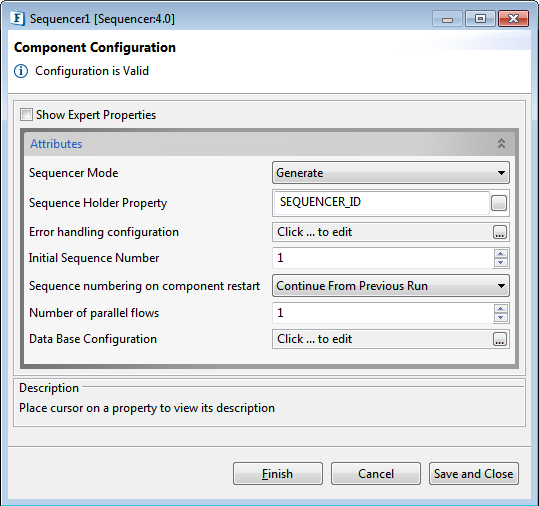
Task: Collapse the Attributes section chevron
Action: tap(501, 143)
